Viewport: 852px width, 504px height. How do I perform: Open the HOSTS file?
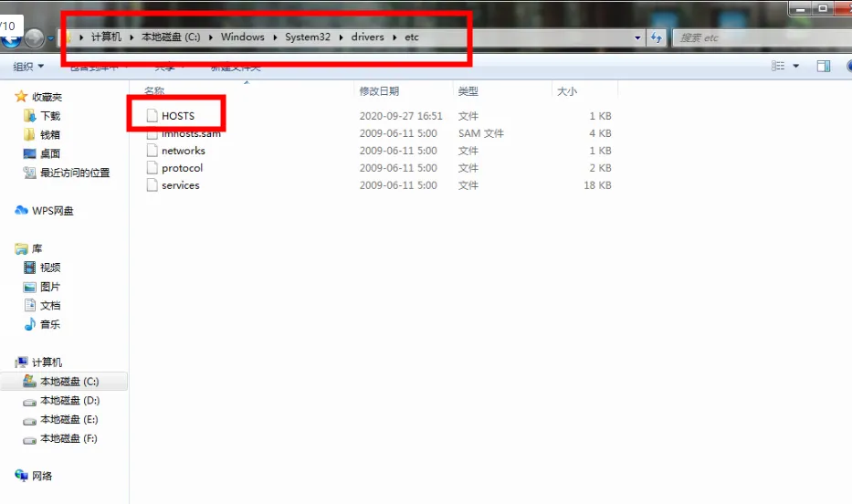pyautogui.click(x=177, y=116)
